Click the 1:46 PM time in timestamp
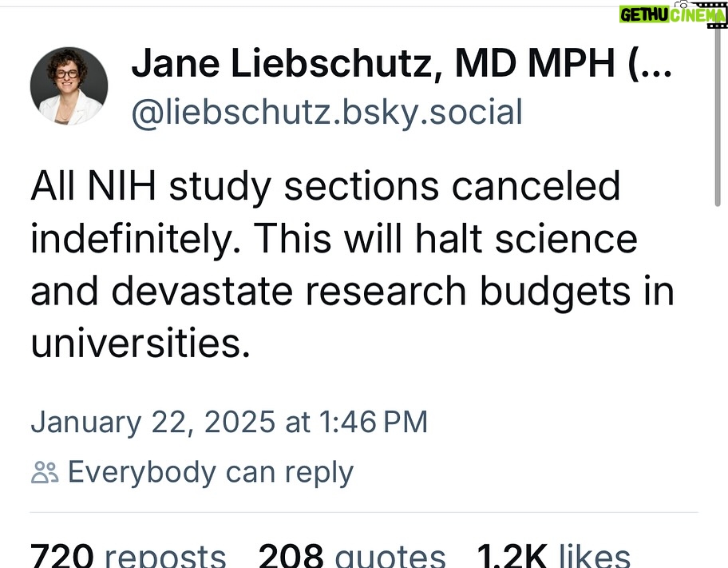This screenshot has width=728, height=568. click(374, 422)
